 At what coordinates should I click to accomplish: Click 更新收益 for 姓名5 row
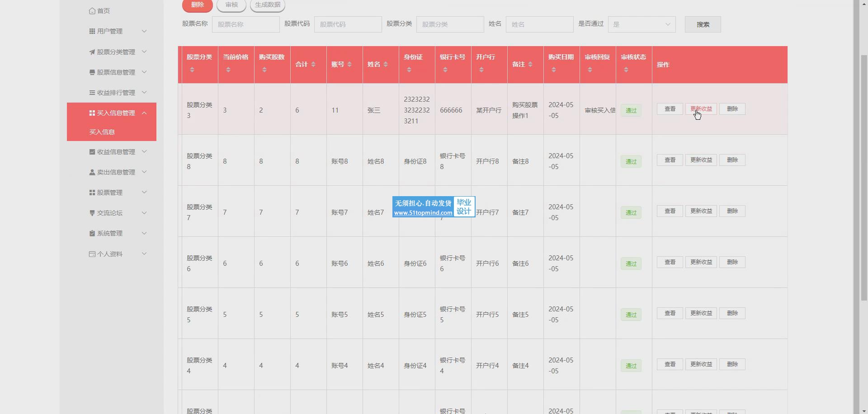701,313
